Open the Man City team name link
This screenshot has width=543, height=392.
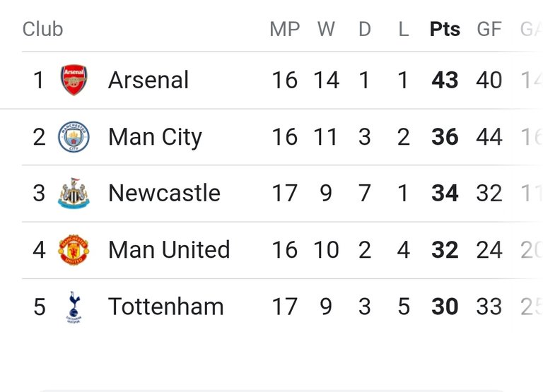click(155, 137)
